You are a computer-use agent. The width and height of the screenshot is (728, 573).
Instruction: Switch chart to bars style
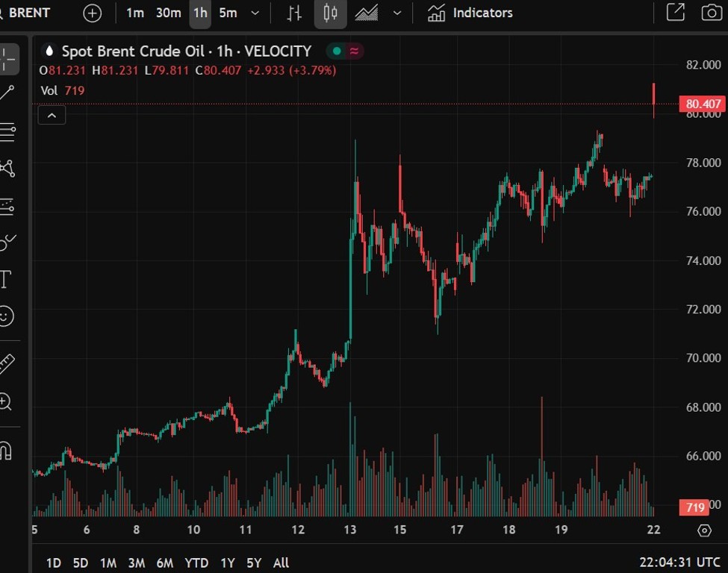(293, 13)
